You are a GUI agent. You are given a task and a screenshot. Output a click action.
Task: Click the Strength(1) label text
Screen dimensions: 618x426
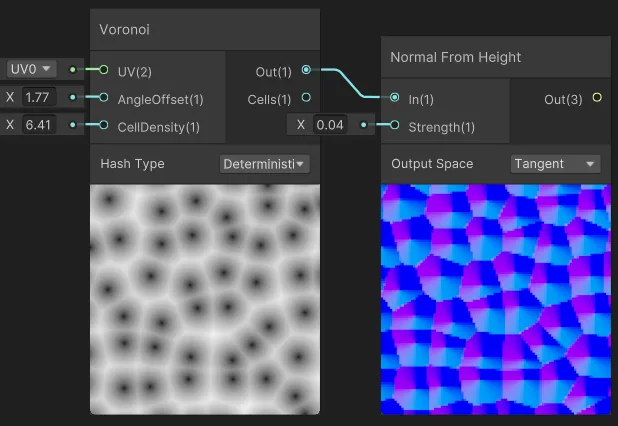point(441,127)
